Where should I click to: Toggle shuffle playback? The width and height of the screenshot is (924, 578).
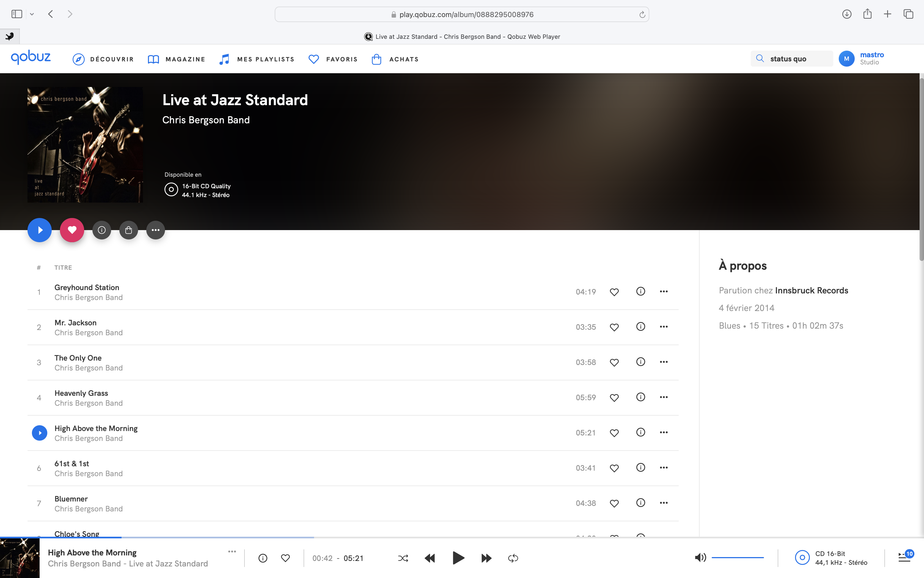coord(403,558)
